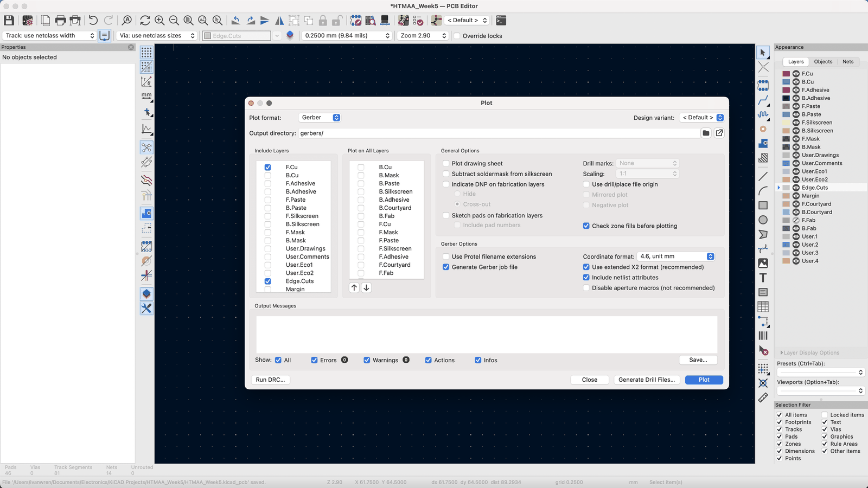Switch to the Objects tab
Viewport: 868px width, 488px height.
(823, 62)
